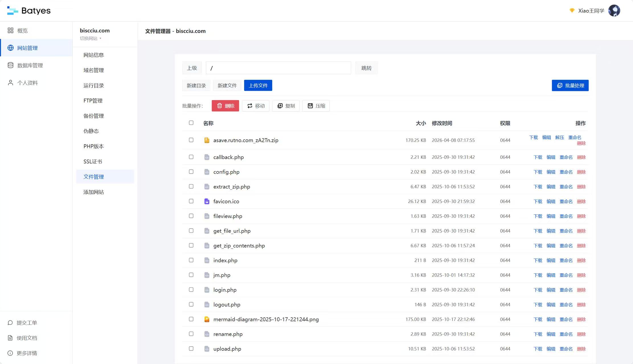The height and width of the screenshot is (364, 633).
Task: Click the user avatar at top right
Action: pyautogui.click(x=614, y=11)
